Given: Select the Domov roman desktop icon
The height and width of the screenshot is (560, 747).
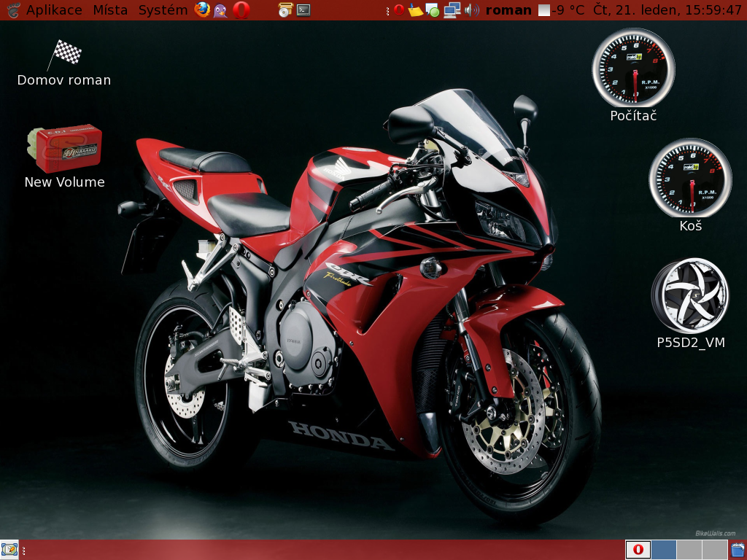Looking at the screenshot, I should coord(64,62).
